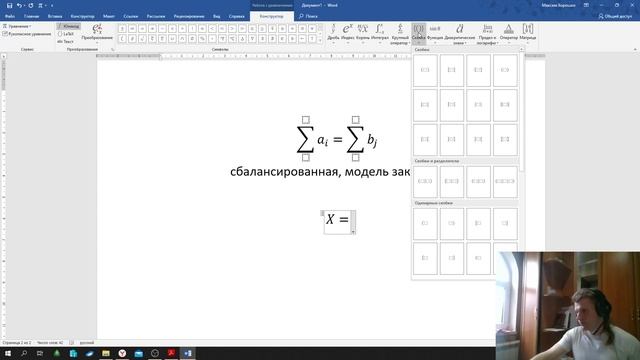Open Преобразование group dialog launcher

(x=112, y=49)
